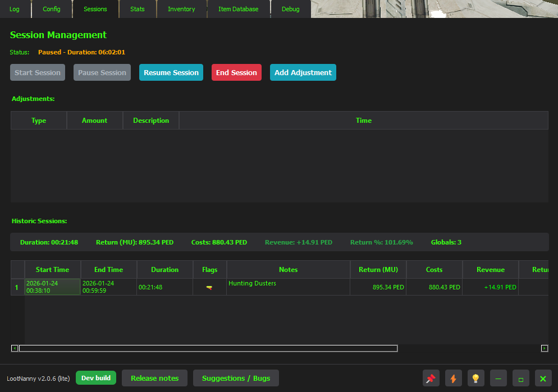Click the Revenue column header
The height and width of the screenshot is (392, 558).
pos(491,269)
